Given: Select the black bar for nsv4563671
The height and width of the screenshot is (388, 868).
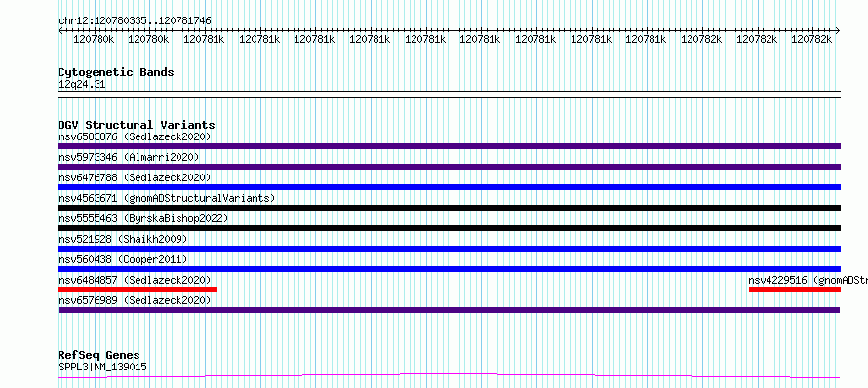Looking at the screenshot, I should click(x=449, y=208).
